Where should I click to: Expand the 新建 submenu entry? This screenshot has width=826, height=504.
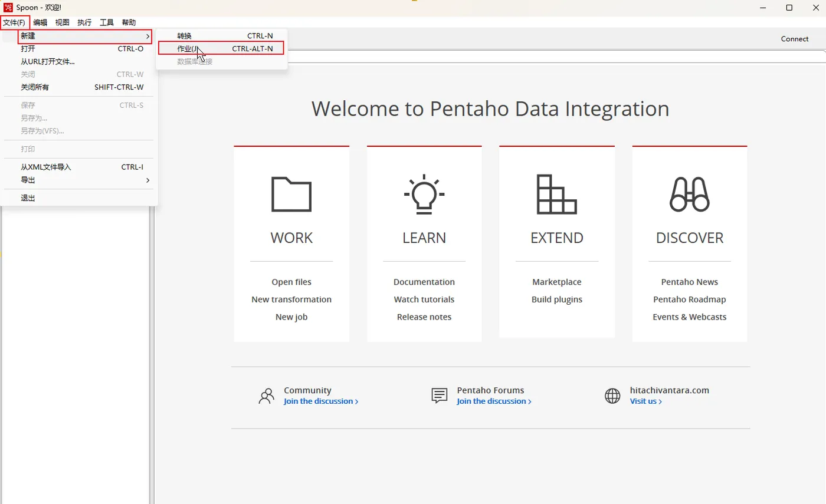pyautogui.click(x=85, y=36)
